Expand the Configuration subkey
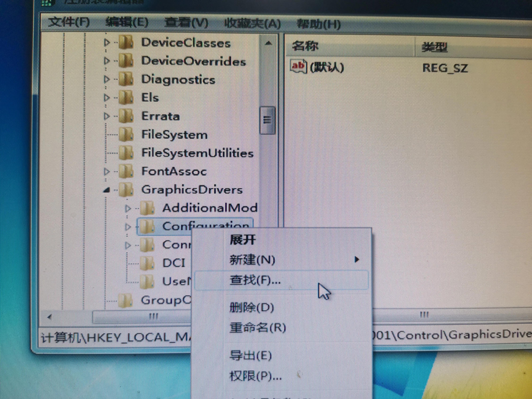The height and width of the screenshot is (399, 532). pos(128,226)
